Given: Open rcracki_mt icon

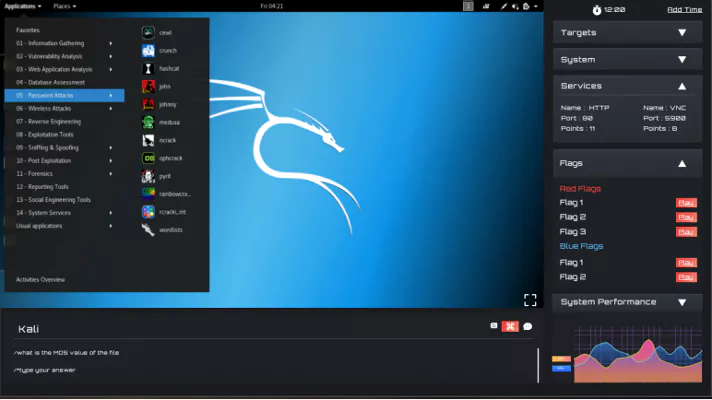Looking at the screenshot, I should tap(148, 212).
